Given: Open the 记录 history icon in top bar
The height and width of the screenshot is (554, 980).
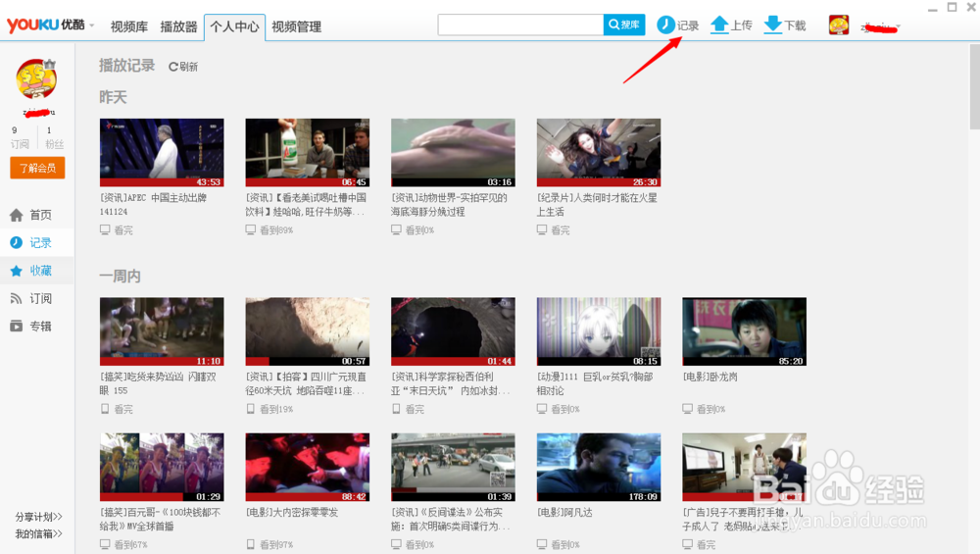Looking at the screenshot, I should point(665,25).
